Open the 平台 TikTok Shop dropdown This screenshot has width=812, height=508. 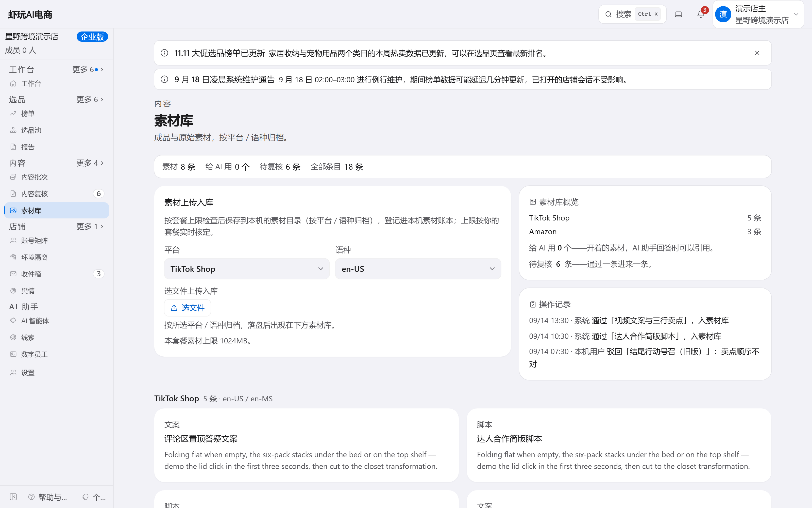pos(247,269)
